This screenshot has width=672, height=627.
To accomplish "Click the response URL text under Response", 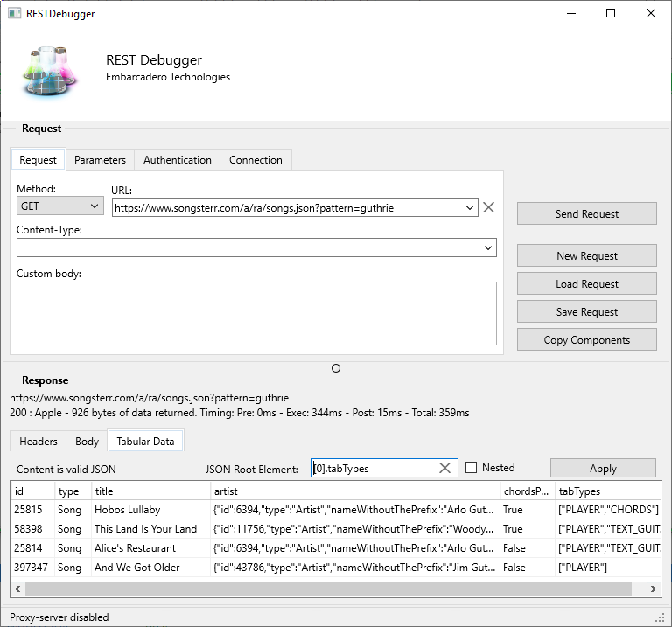I will coord(149,398).
